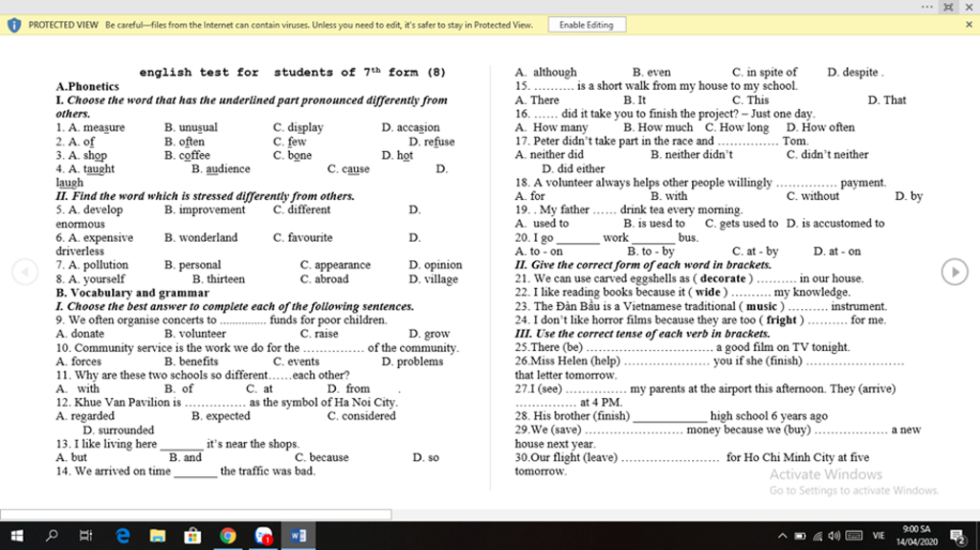
Task: Click the sentence '28. His brother (finish)'
Action: tap(572, 416)
